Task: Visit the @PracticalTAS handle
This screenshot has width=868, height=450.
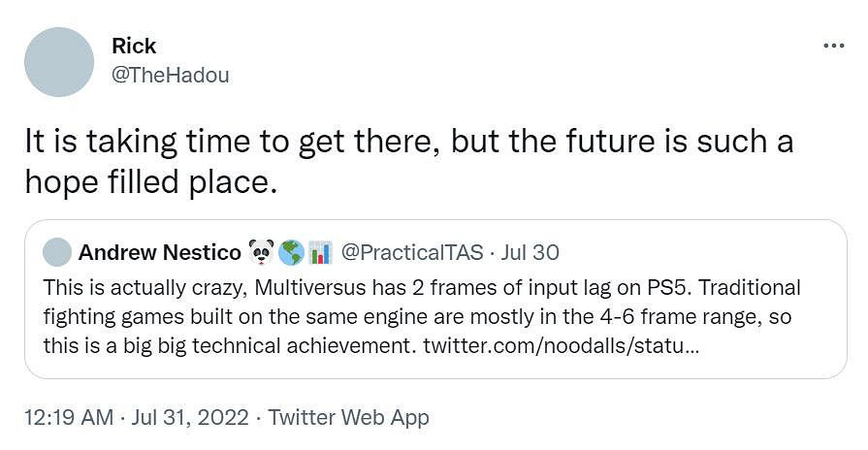Action: click(413, 253)
